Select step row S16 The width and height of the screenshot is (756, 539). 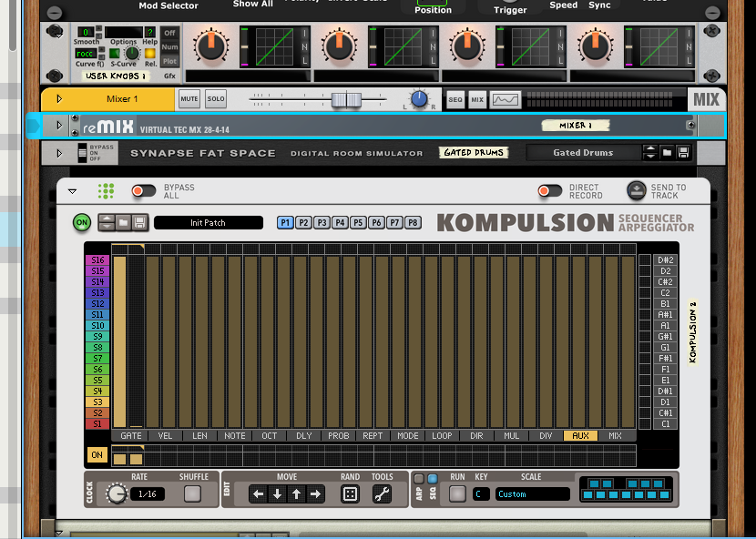(97, 259)
